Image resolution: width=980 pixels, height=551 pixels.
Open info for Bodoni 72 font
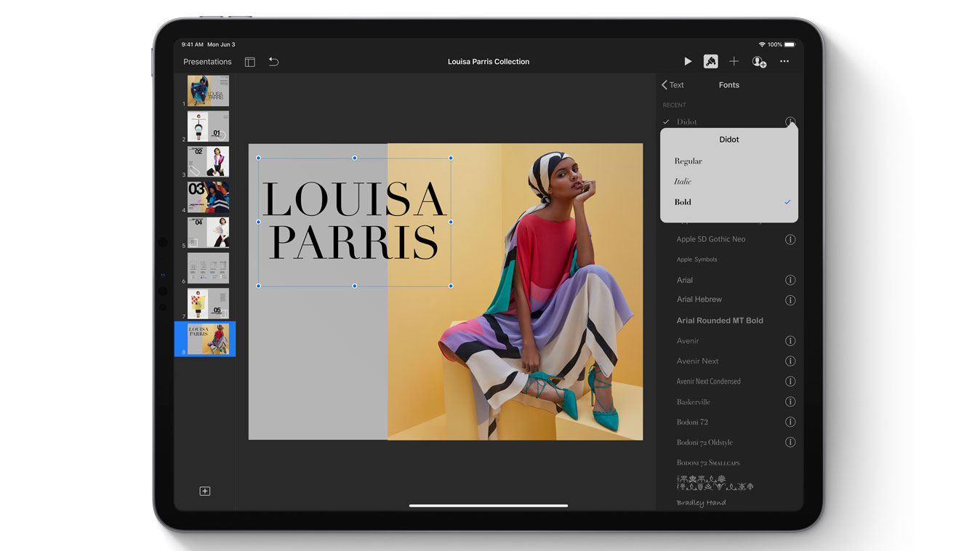(x=790, y=422)
